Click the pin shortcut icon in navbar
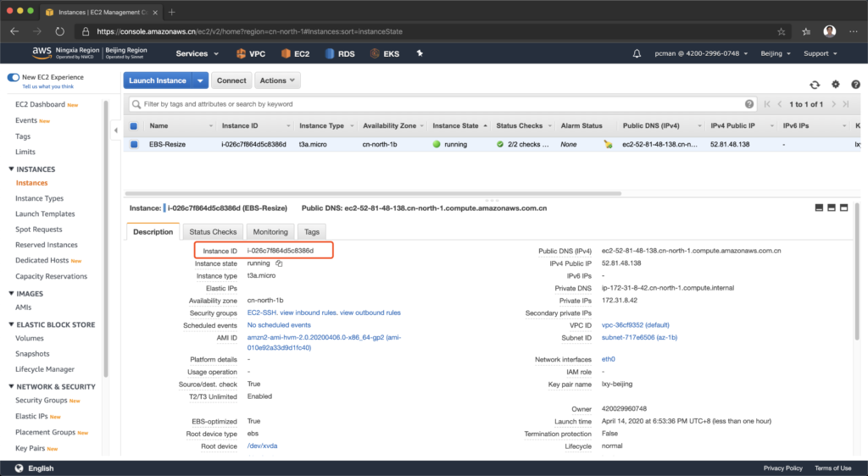Image resolution: width=868 pixels, height=476 pixels. tap(419, 53)
